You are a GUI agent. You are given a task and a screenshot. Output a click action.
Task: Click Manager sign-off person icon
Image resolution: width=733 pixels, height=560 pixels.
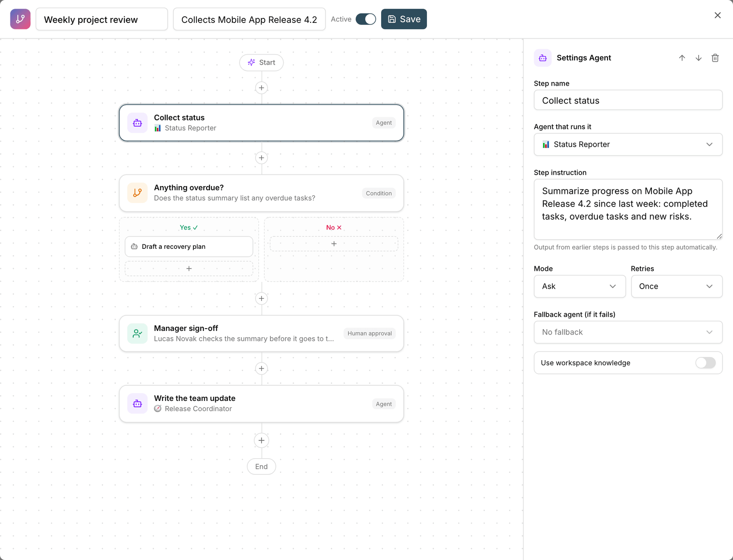coord(137,334)
